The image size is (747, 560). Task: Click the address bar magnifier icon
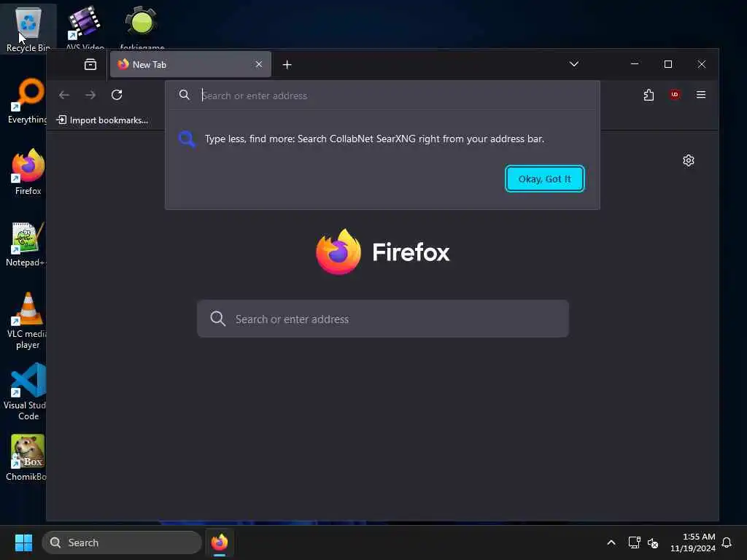[x=185, y=95]
